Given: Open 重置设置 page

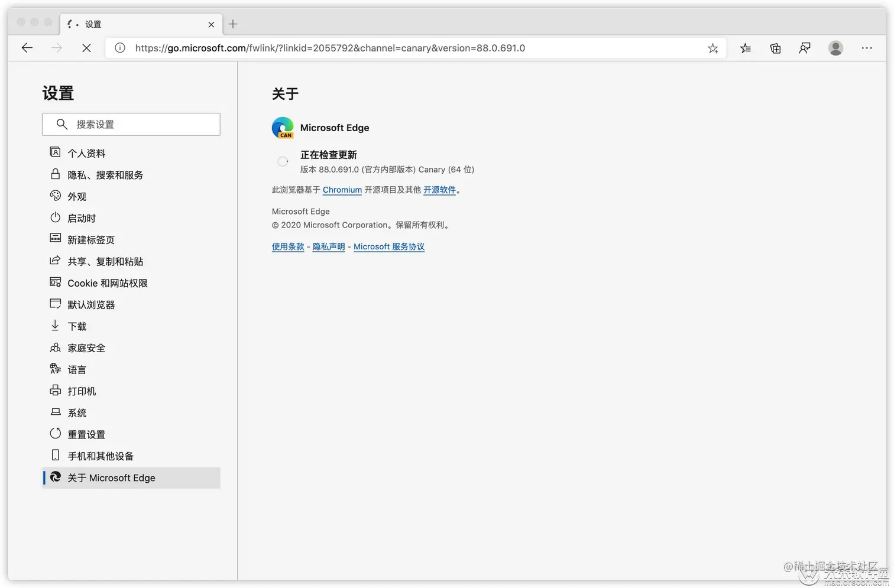Looking at the screenshot, I should click(x=131, y=434).
